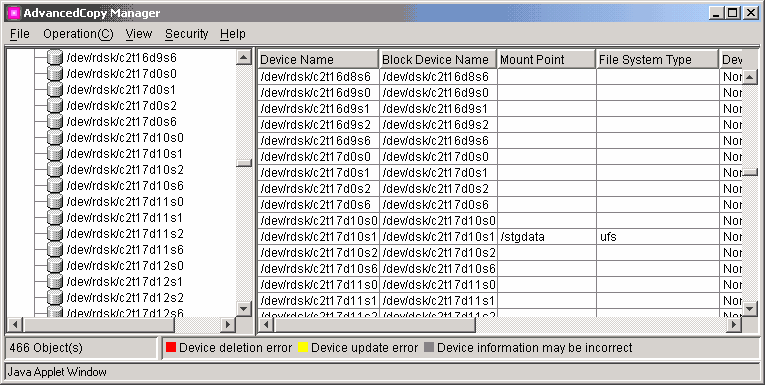
Task: Click disk icon for /dev/rdsk/c2t17d11s0 in tree
Action: click(x=55, y=202)
